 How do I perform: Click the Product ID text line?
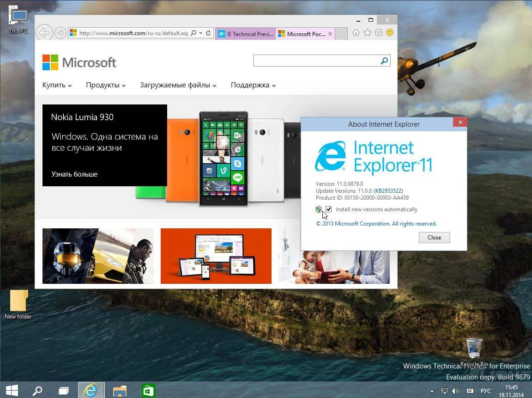[362, 198]
